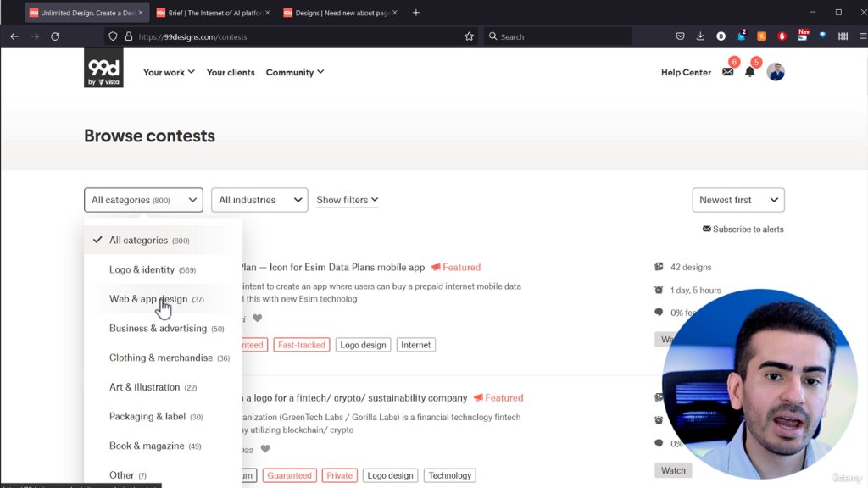The width and height of the screenshot is (868, 488).
Task: Open the messages envelope icon
Action: point(728,72)
